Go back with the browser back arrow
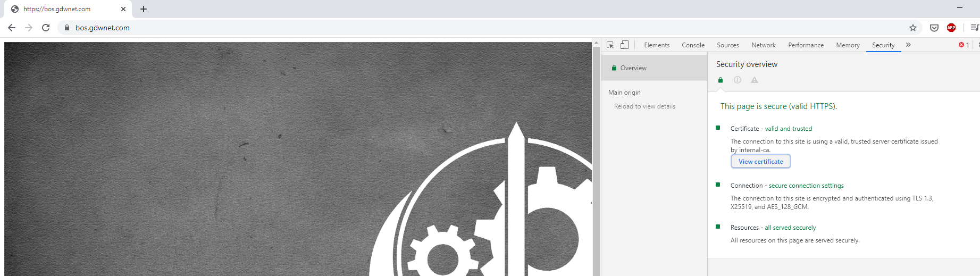Screen dimensions: 980x276 pos(12,28)
